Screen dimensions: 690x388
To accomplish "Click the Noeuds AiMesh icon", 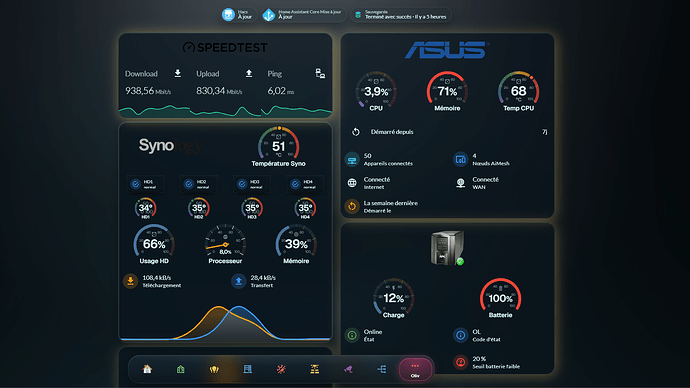I will (460, 159).
